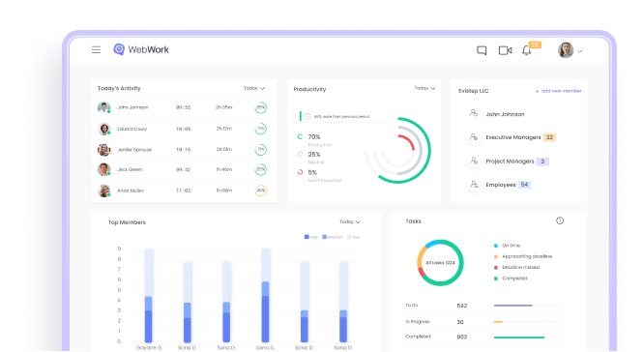
Task: Click the On time legend item
Action: tap(508, 246)
